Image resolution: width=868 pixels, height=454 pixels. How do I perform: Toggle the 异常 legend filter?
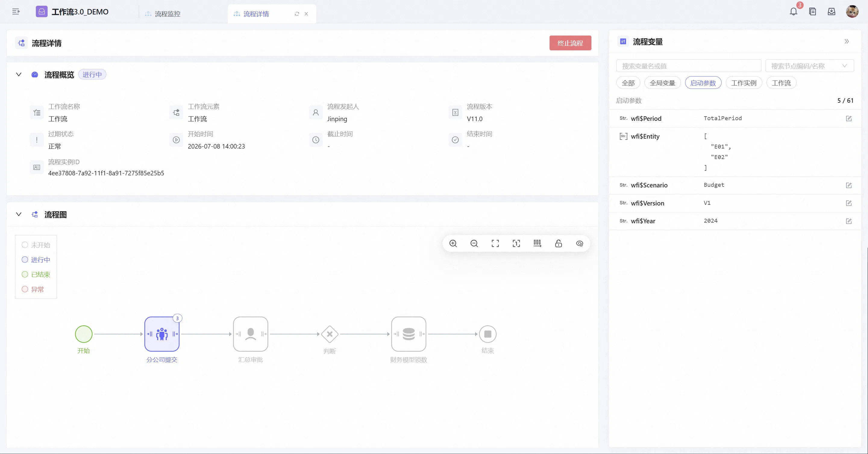point(33,289)
